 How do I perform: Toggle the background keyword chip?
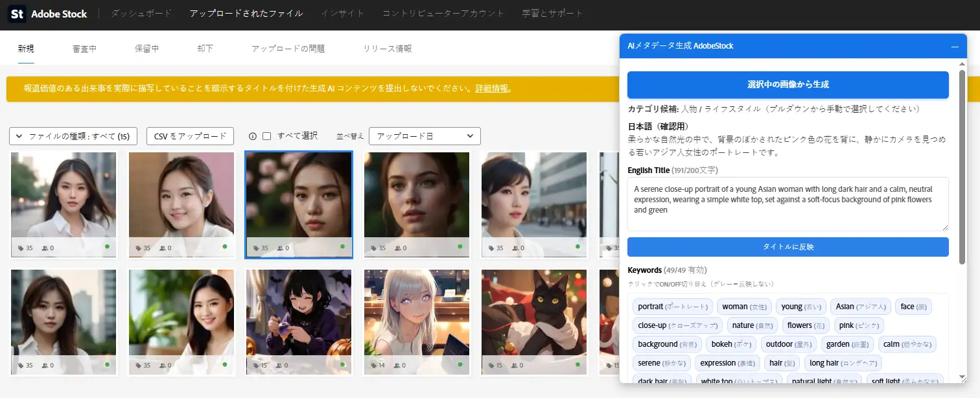666,344
